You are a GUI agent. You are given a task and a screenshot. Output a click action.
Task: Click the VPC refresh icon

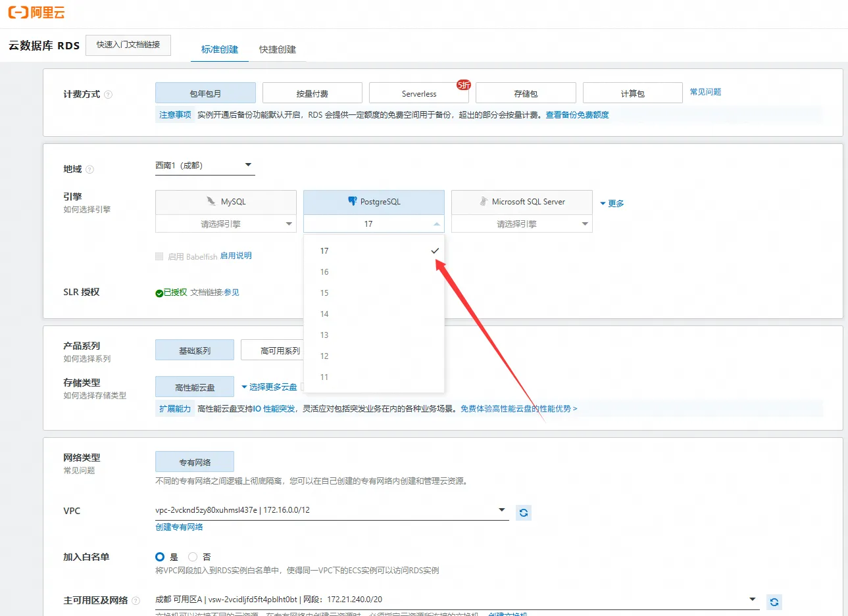tap(524, 513)
